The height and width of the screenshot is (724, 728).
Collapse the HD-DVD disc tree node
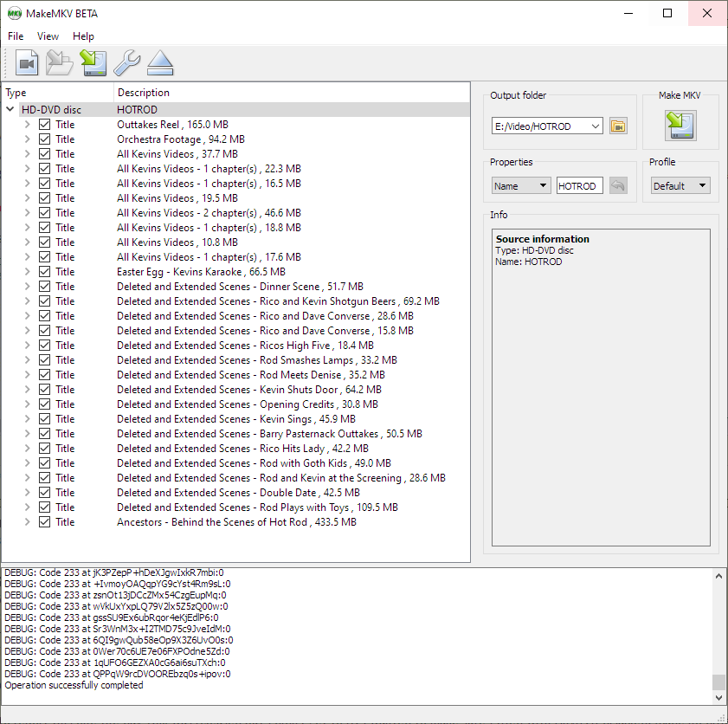point(10,110)
